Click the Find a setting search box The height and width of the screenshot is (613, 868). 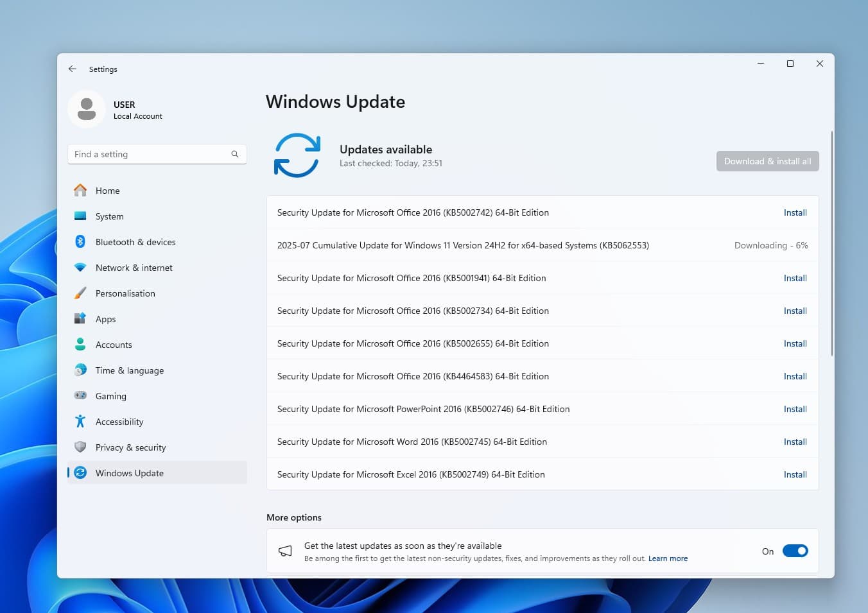[157, 154]
